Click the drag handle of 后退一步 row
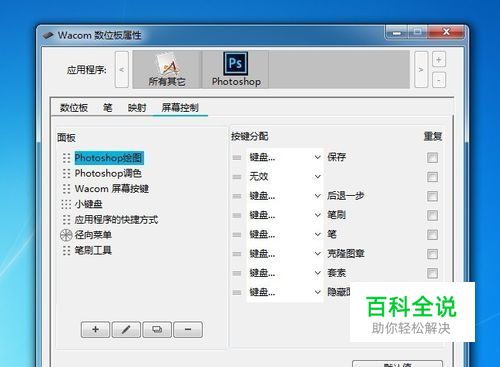This screenshot has height=367, width=500. click(237, 196)
